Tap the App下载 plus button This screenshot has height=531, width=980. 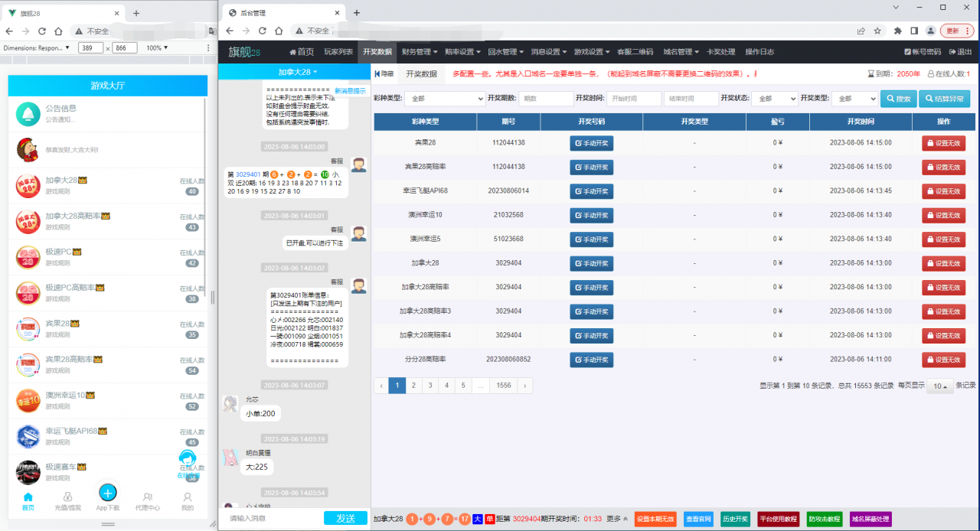(x=108, y=493)
